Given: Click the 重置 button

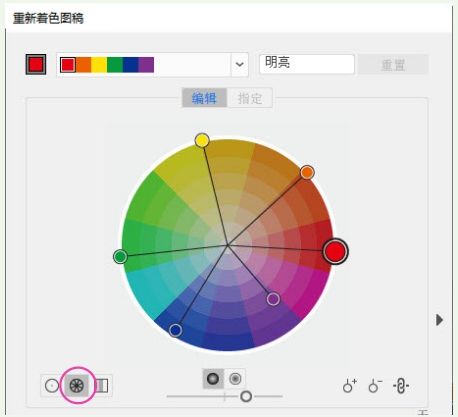Looking at the screenshot, I should 393,64.
